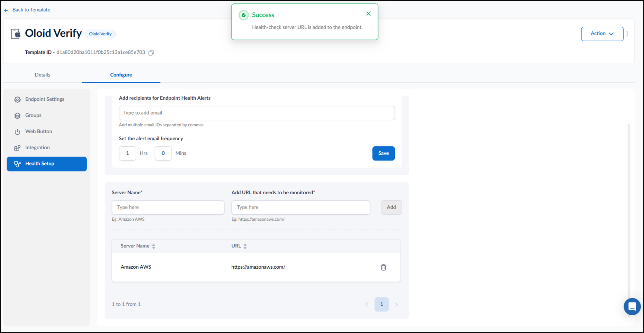Image resolution: width=644 pixels, height=333 pixels.
Task: Focus the Server Name input field
Action: pyautogui.click(x=168, y=207)
